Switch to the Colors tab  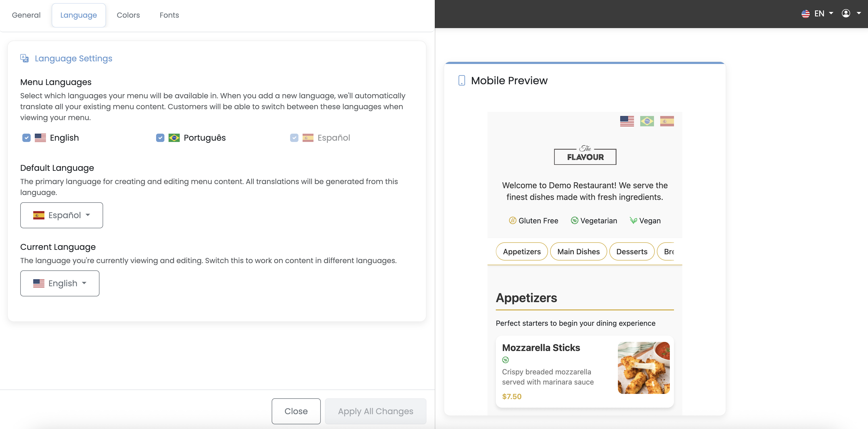128,15
